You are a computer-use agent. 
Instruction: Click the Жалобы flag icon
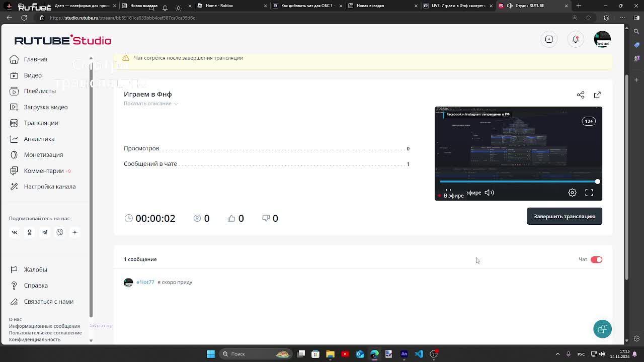[x=14, y=269]
